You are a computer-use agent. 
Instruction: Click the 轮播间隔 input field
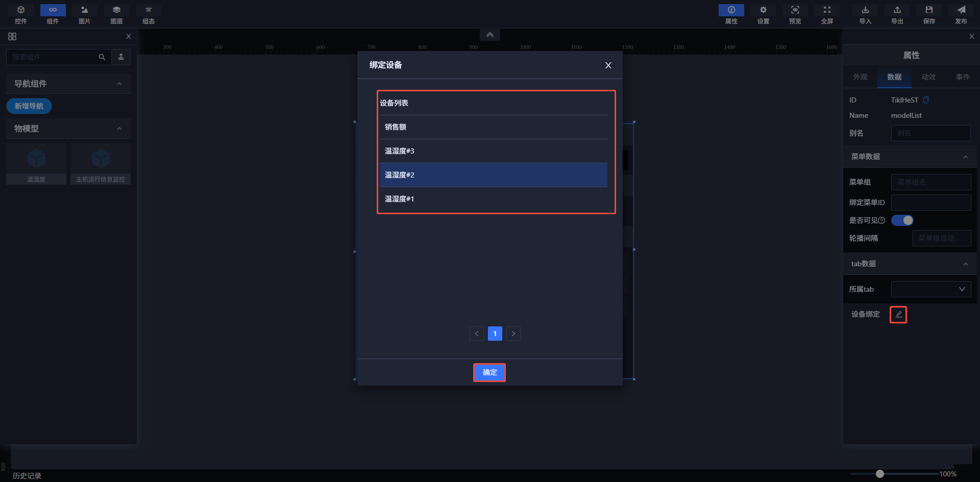click(942, 238)
